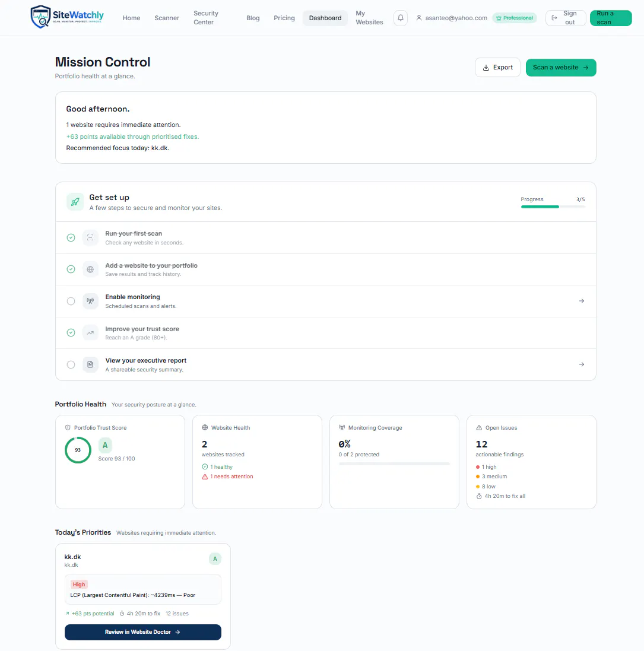Click the Run a scan button
The image size is (644, 651).
pyautogui.click(x=611, y=18)
